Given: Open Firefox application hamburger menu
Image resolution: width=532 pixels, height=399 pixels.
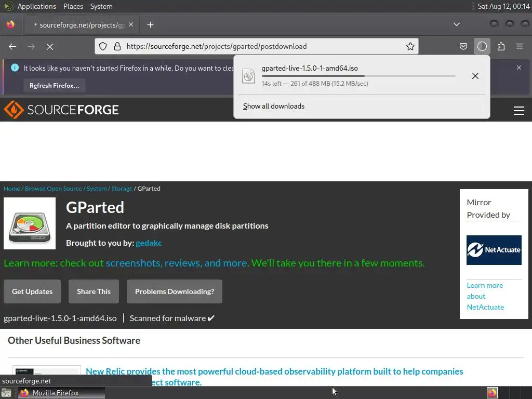Looking at the screenshot, I should tap(520, 46).
